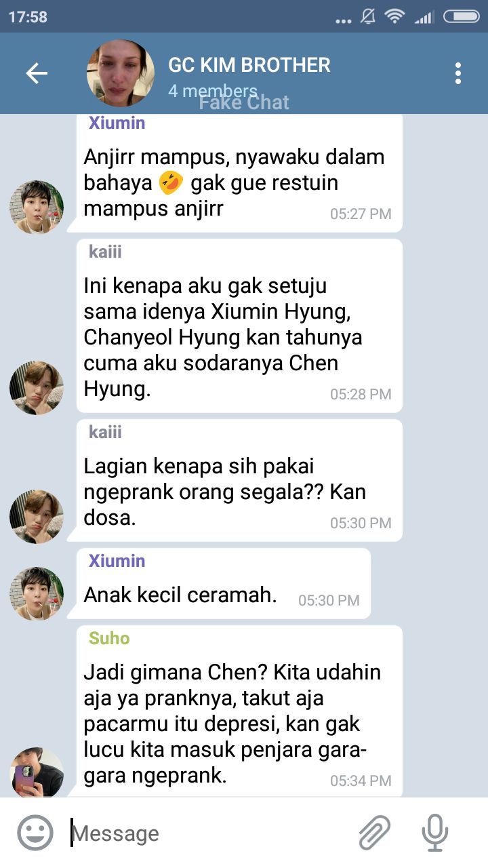Tap the 4 members subtitle
The height and width of the screenshot is (868, 488).
(x=213, y=91)
